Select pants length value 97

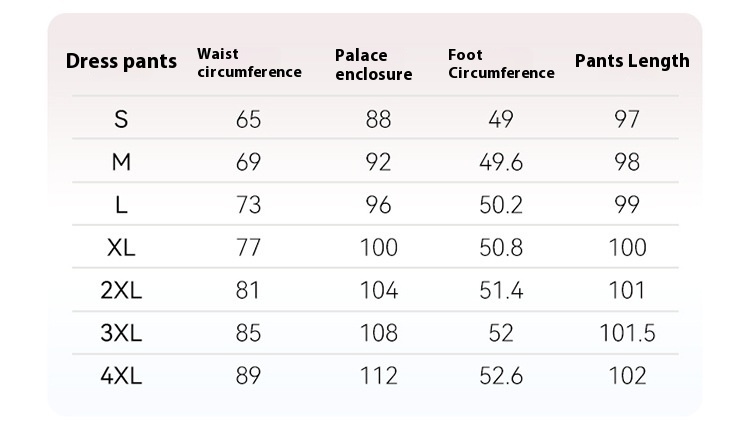pos(627,120)
